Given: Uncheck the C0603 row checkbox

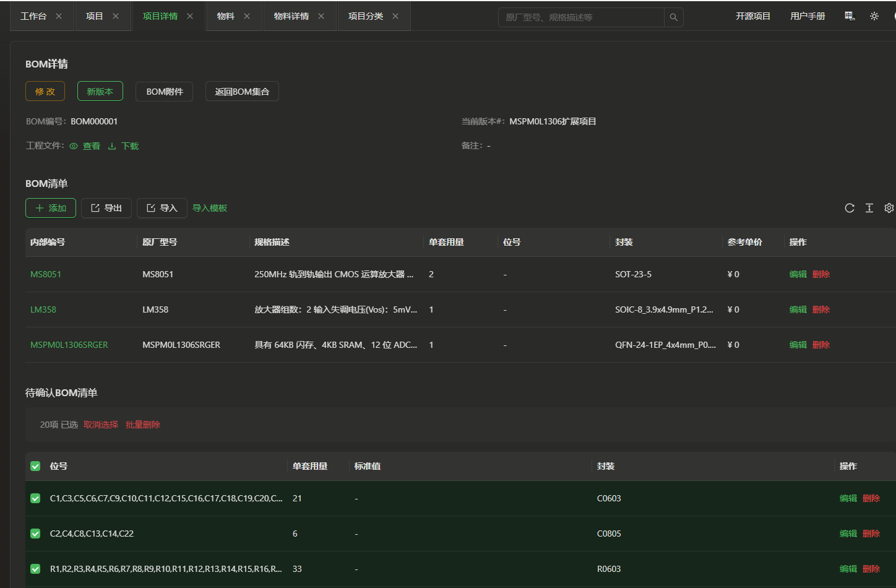Looking at the screenshot, I should [x=35, y=498].
